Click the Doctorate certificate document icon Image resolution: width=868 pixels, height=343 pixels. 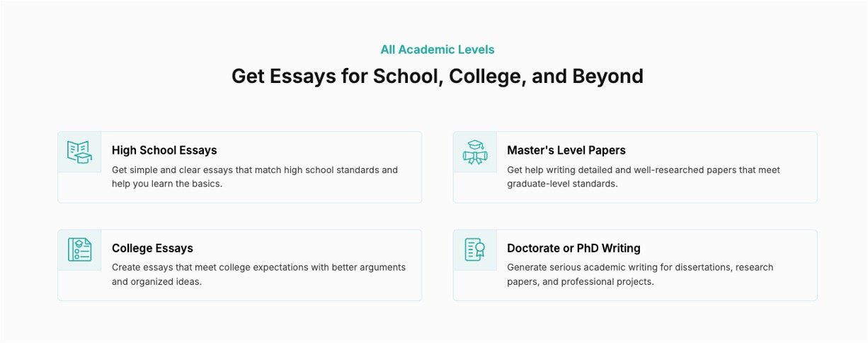[475, 249]
